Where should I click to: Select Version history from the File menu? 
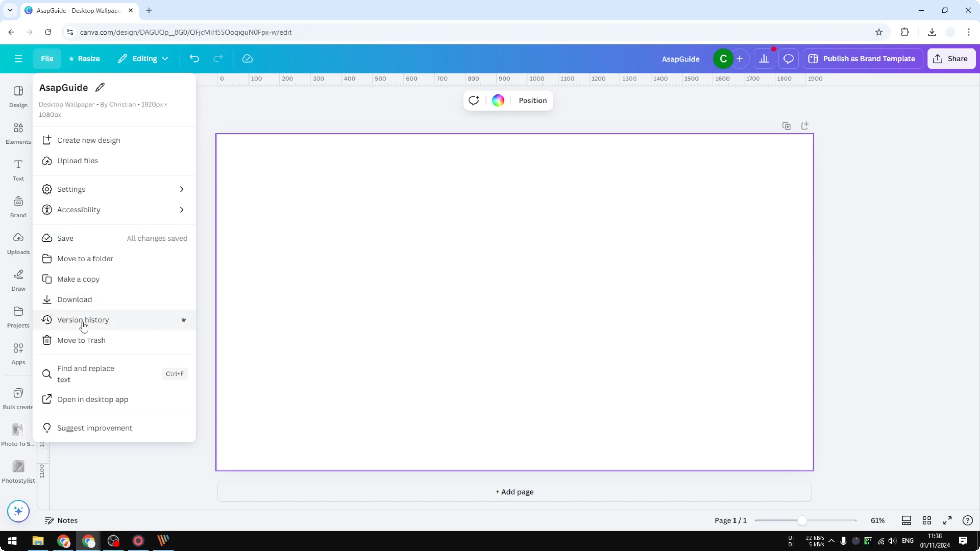83,320
